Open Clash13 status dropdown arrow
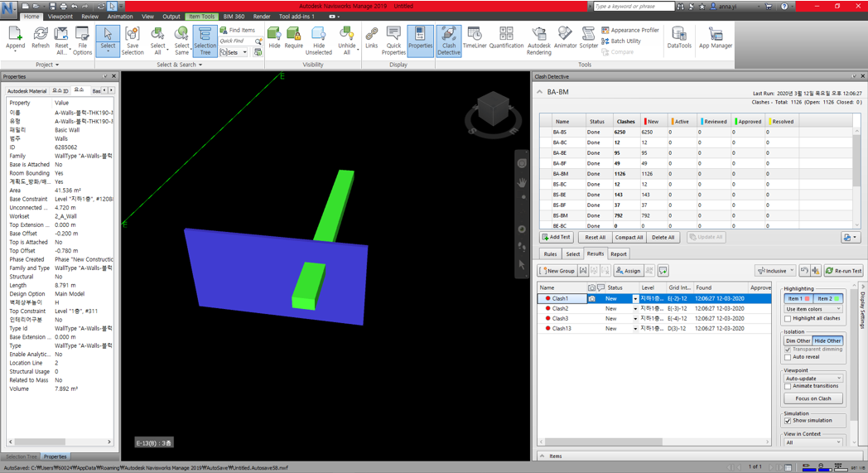This screenshot has height=473, width=868. [635, 328]
